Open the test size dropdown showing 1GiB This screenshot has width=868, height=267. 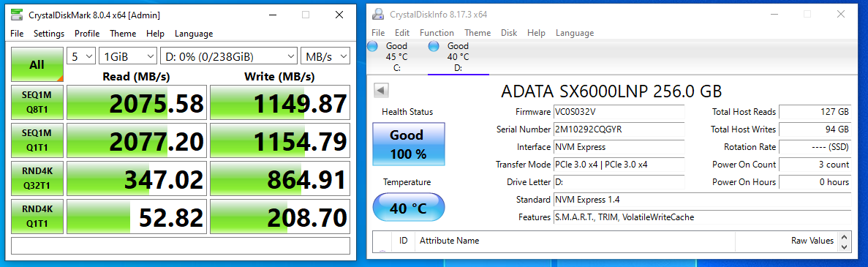coord(129,56)
